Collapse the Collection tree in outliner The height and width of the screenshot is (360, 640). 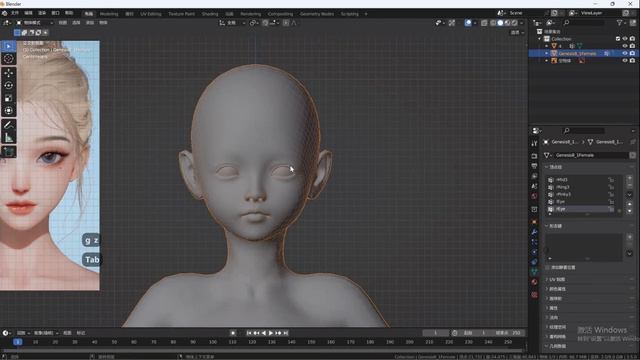pyautogui.click(x=540, y=39)
